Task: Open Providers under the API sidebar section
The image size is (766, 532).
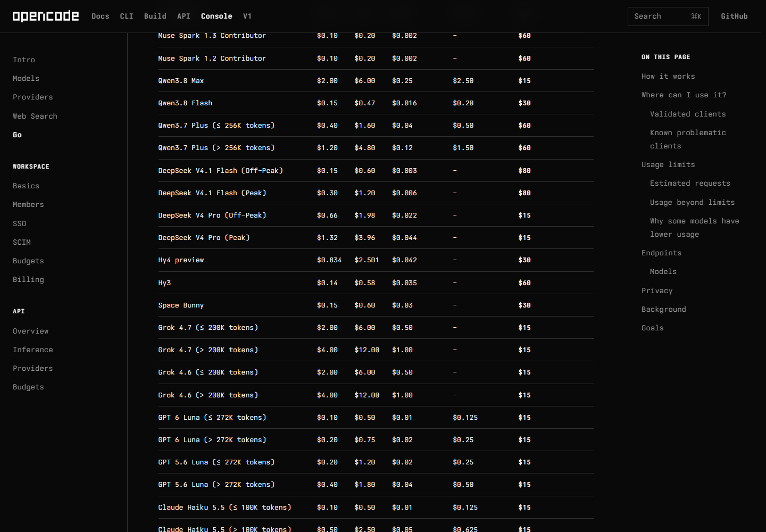Action: click(x=33, y=368)
